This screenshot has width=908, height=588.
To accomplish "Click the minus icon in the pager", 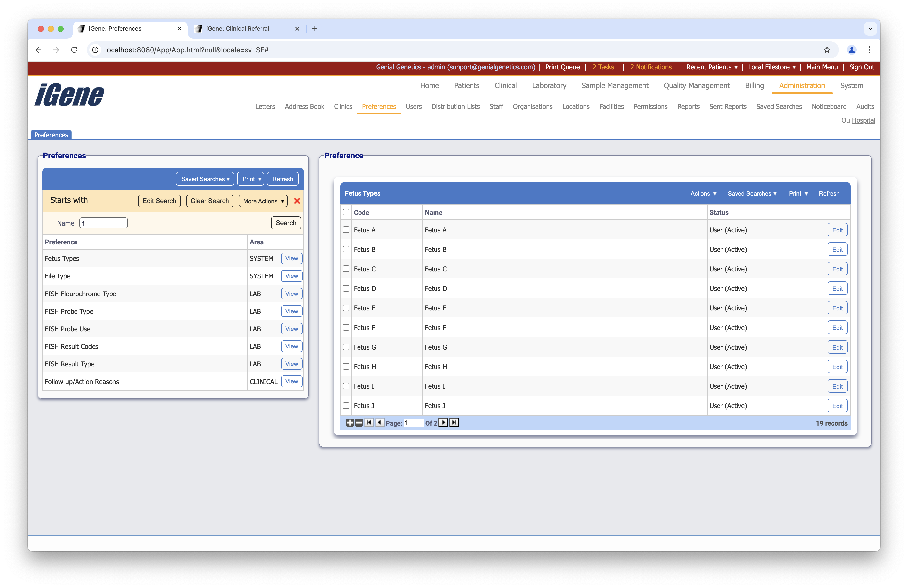I will [x=359, y=422].
